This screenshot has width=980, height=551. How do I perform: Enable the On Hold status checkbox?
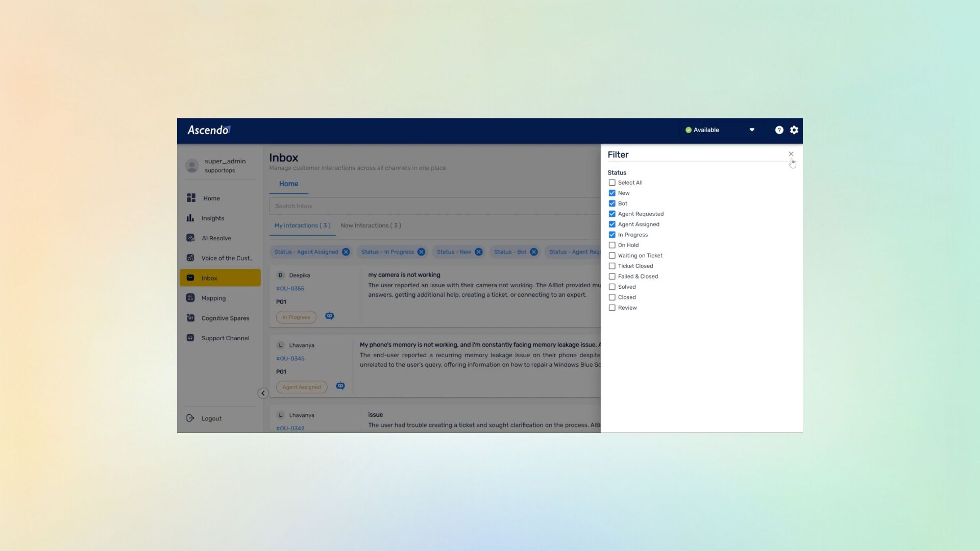pyautogui.click(x=612, y=245)
